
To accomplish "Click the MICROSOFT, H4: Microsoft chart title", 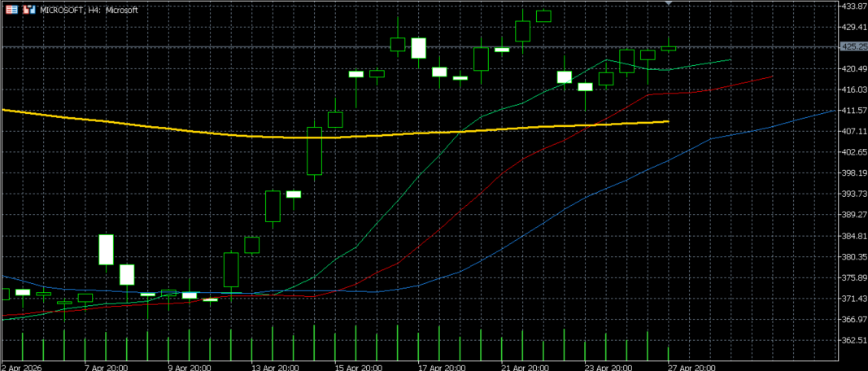I will click(x=89, y=10).
